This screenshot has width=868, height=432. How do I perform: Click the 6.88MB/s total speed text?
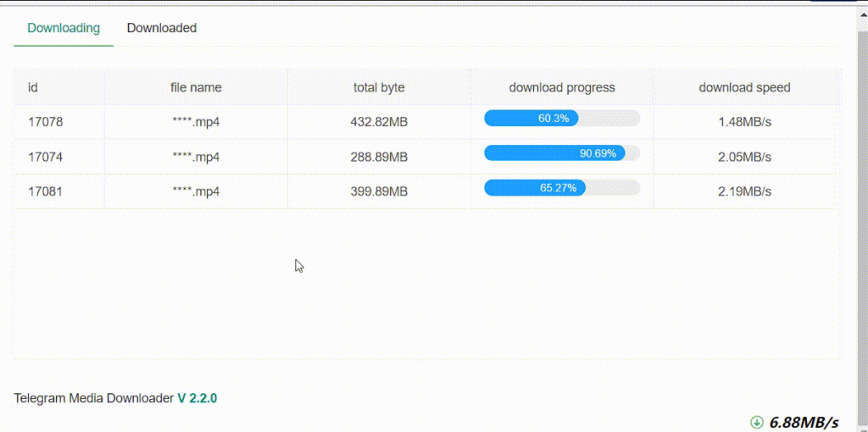804,422
